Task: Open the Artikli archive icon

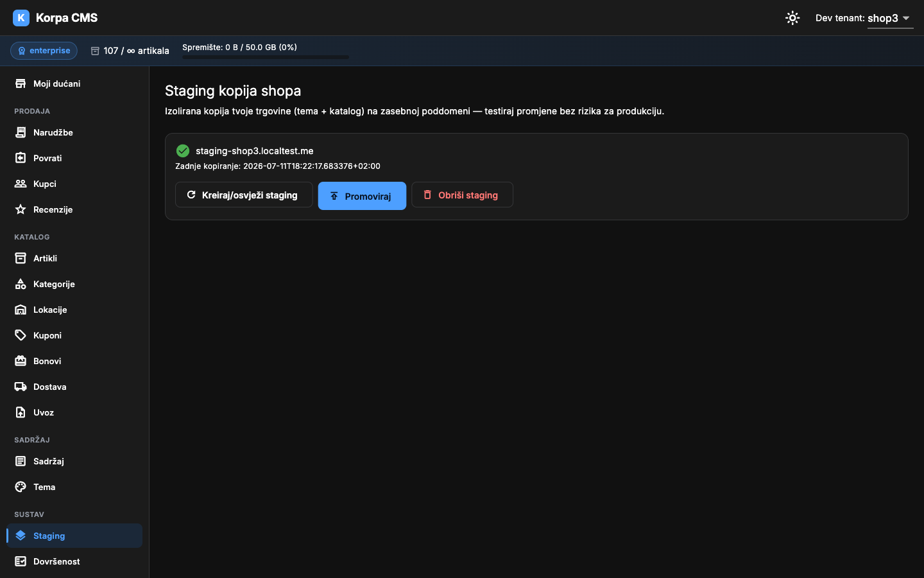Action: [21, 258]
